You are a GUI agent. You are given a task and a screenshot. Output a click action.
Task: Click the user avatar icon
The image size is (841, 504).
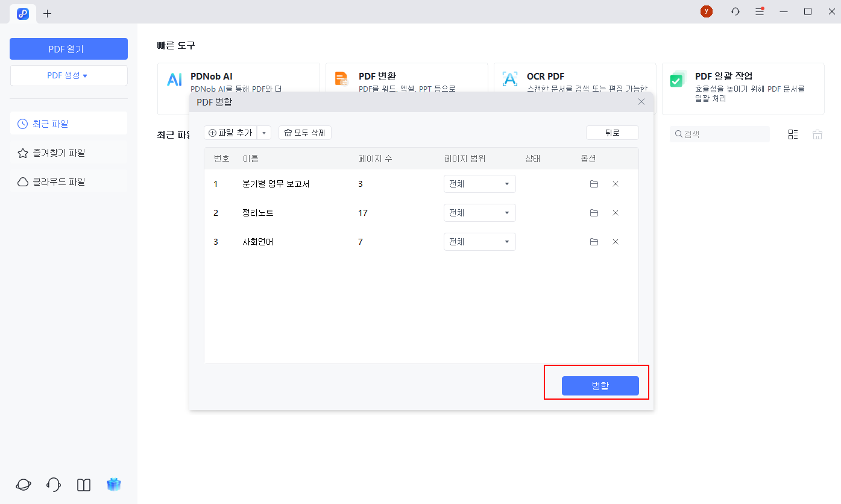coord(706,11)
